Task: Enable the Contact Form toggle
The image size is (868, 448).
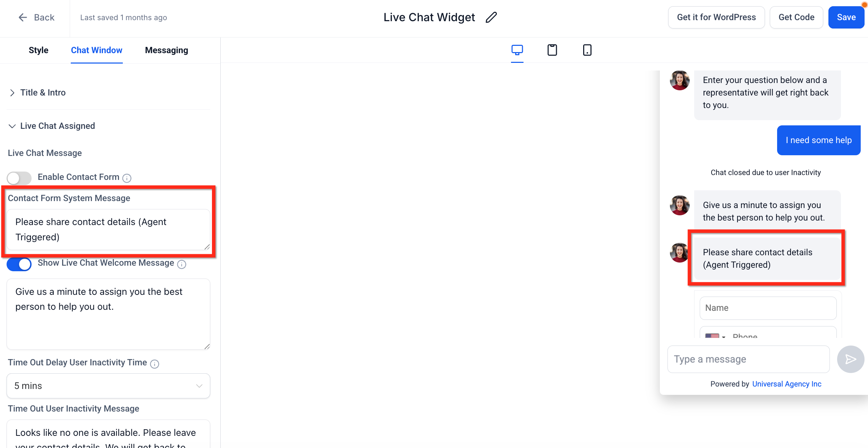Action: click(x=19, y=178)
